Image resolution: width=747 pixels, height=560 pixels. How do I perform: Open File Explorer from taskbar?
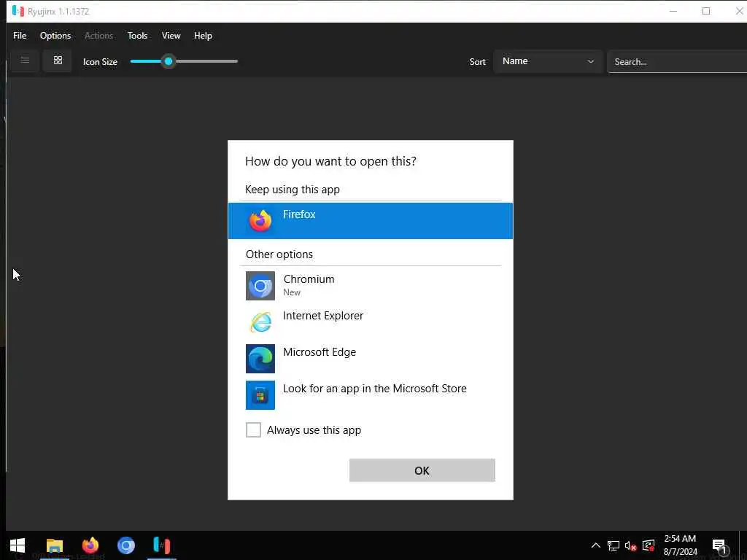click(x=54, y=545)
